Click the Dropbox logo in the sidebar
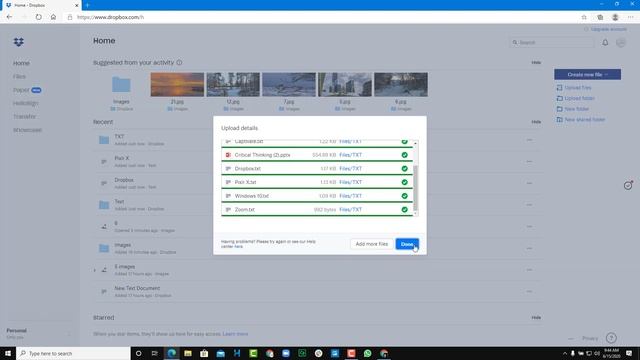The image size is (640, 360). pyautogui.click(x=19, y=42)
